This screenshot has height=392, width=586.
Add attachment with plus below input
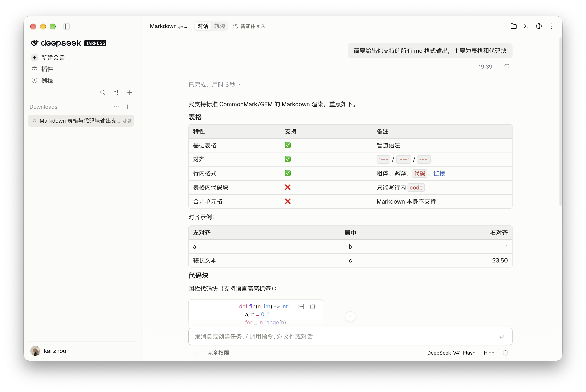coord(196,353)
